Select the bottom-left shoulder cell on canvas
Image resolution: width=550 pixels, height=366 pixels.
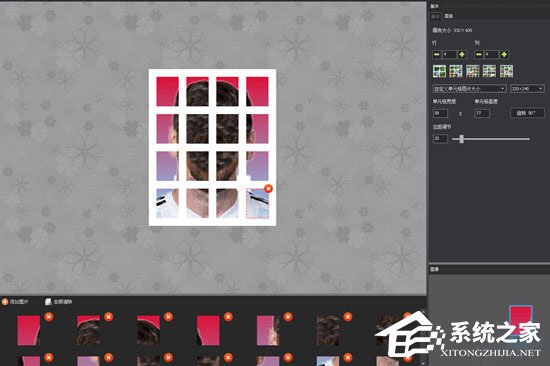click(167, 203)
